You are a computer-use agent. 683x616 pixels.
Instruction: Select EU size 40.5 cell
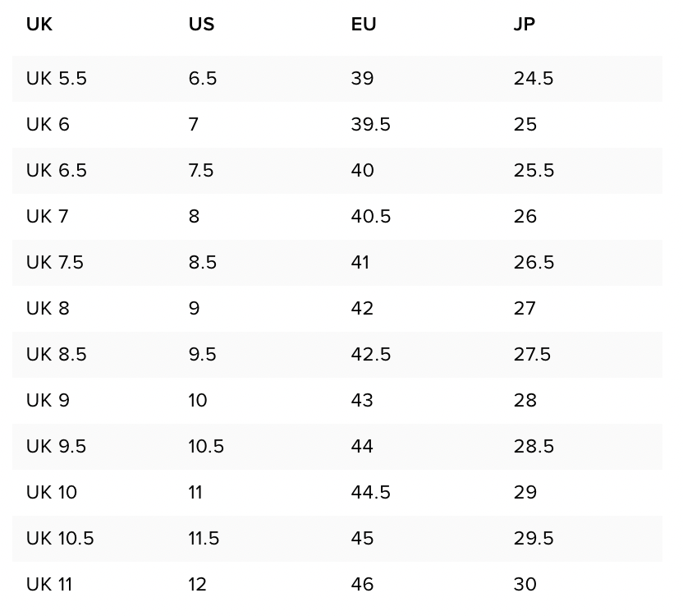coord(371,217)
